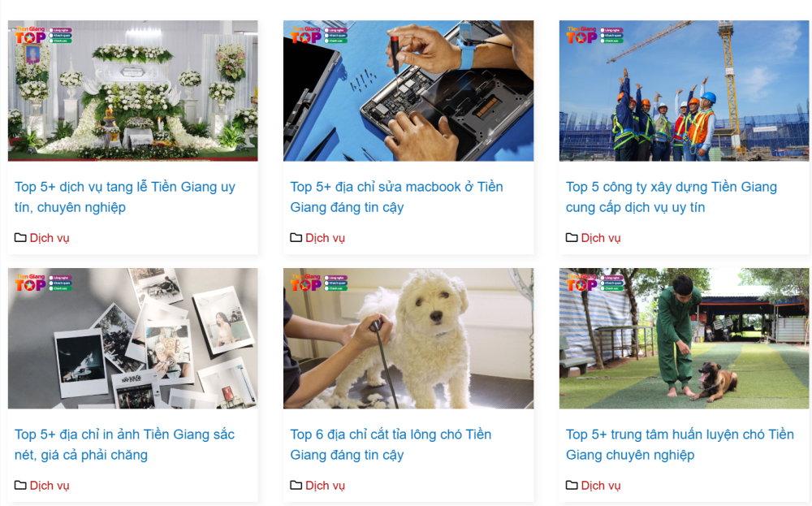Open 'Top 5+ dịch vụ tang lễ Tiền Giang' article
Viewport: 812px width, 506px height.
coord(125,197)
